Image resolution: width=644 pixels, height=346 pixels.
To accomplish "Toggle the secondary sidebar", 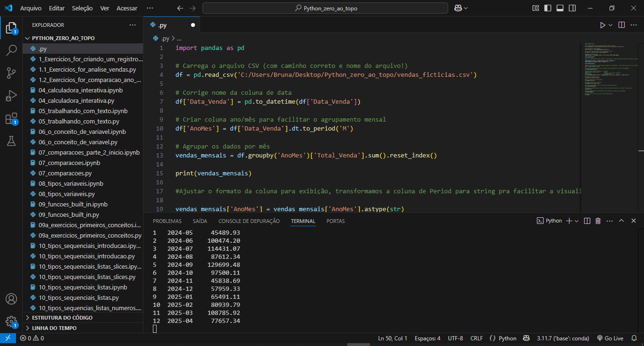I will [571, 8].
